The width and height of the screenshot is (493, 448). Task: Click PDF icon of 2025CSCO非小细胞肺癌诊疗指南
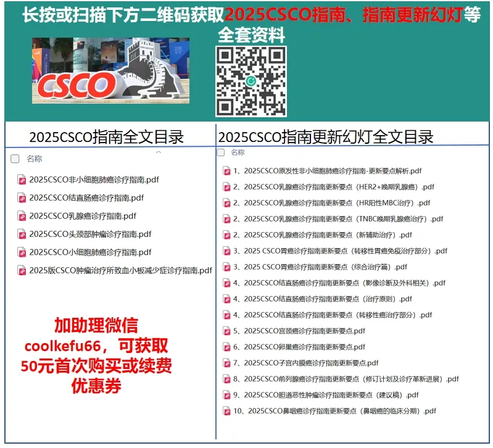22,180
